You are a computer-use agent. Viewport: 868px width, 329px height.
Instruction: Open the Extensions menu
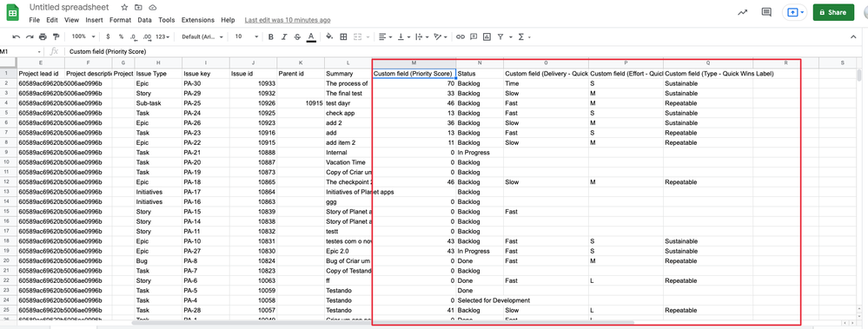click(x=197, y=20)
